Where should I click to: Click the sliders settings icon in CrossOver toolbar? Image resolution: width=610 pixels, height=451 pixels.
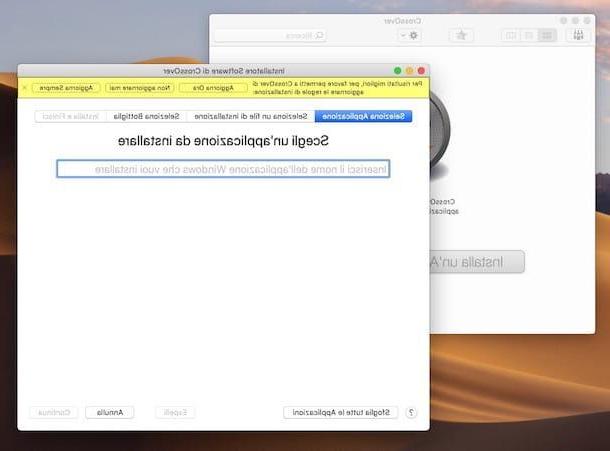578,36
